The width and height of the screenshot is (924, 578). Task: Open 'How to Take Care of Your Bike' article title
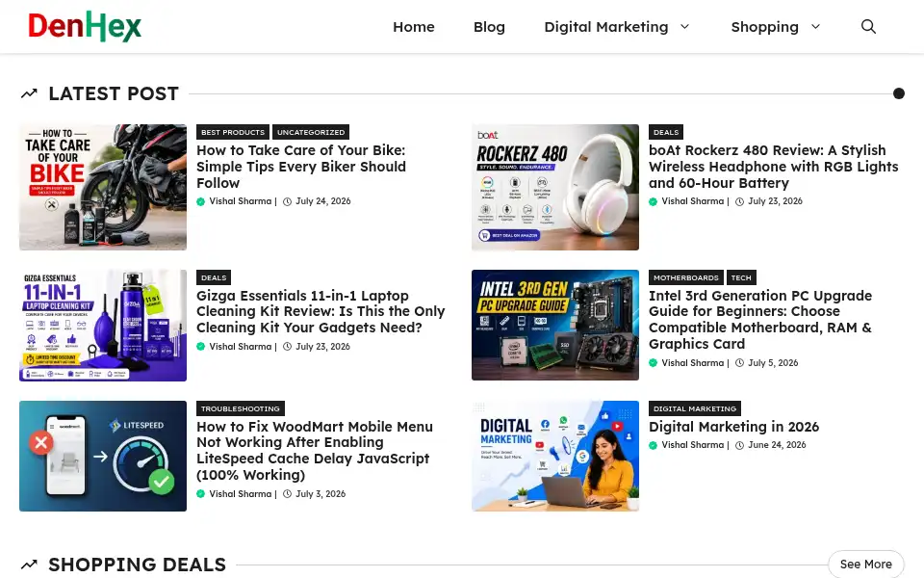[x=301, y=167]
